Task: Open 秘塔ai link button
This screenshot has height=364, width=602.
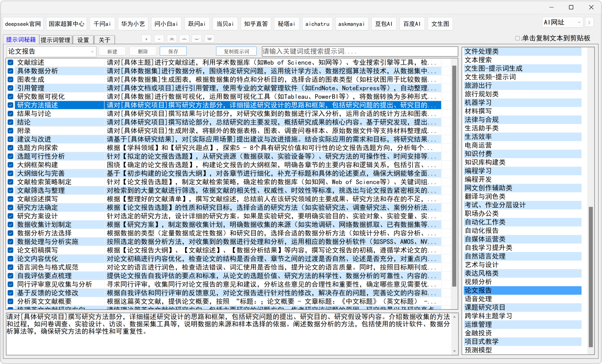Action: tap(287, 24)
